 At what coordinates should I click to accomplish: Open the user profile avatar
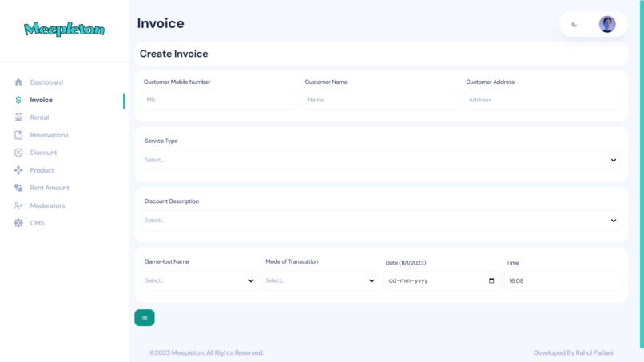607,24
